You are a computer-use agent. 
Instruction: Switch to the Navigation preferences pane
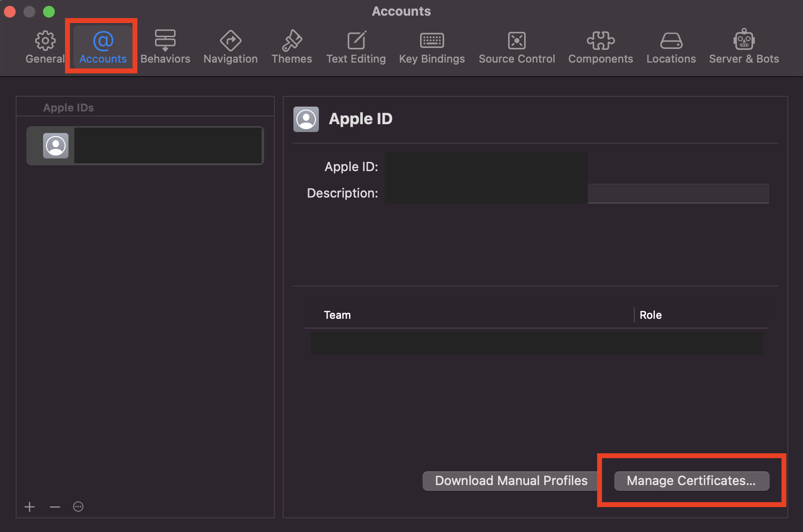230,47
